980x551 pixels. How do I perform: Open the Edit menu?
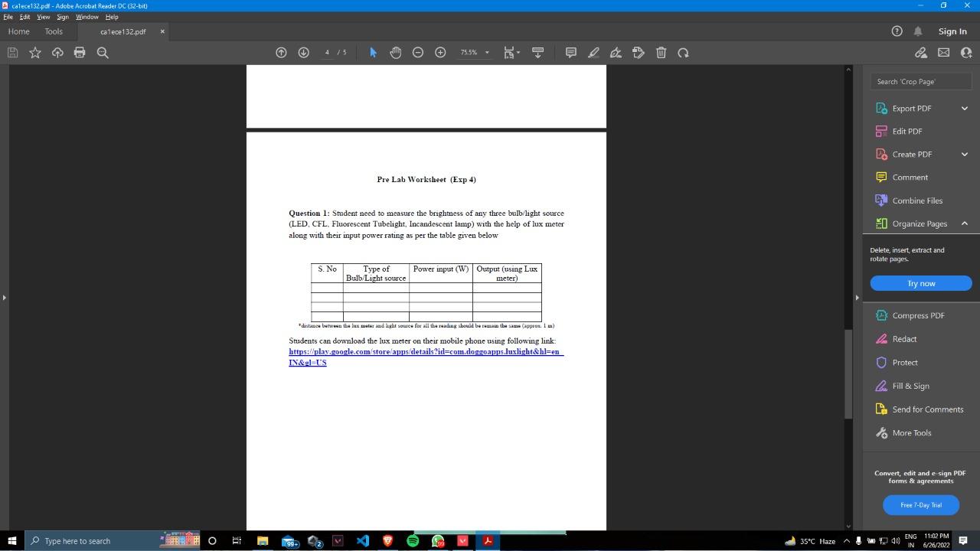point(25,17)
